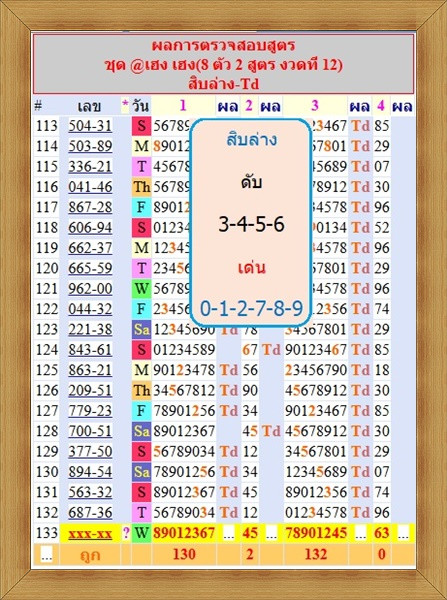Click the column 1 header
This screenshot has height=600, width=447.
click(x=183, y=105)
